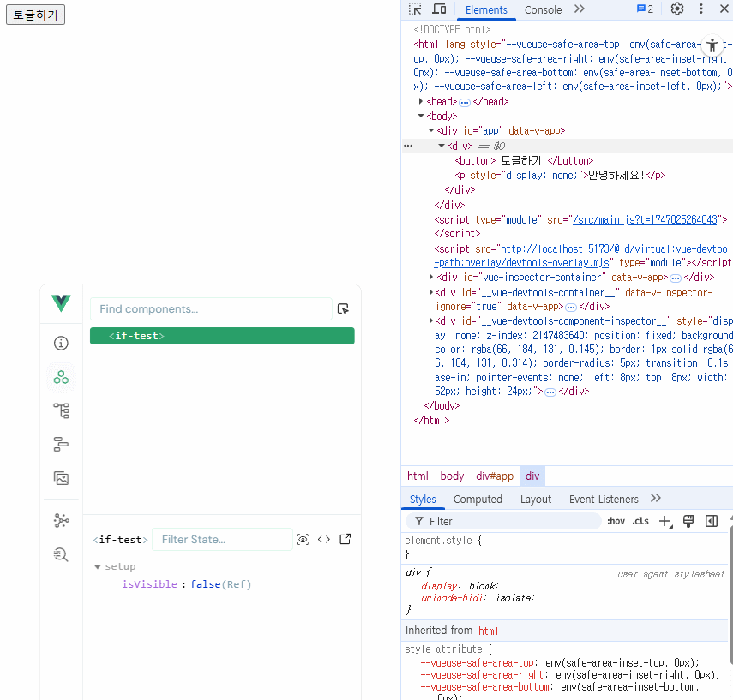Switch to the Console tab
Screen dimensions: 733x700
coord(544,9)
